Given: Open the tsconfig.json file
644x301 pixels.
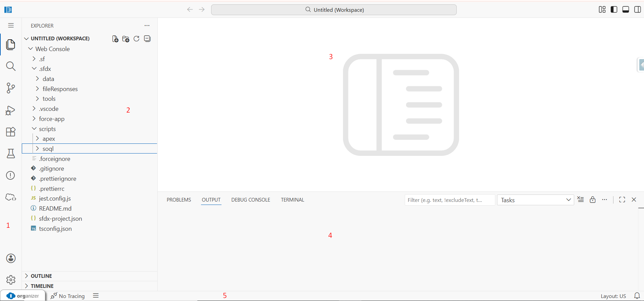Looking at the screenshot, I should coord(90,229).
